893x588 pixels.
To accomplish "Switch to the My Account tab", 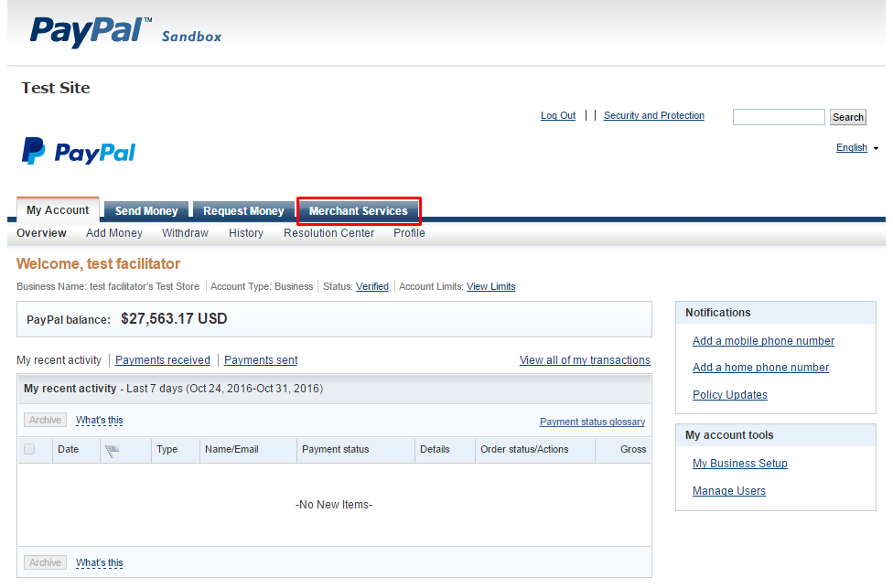I will point(58,210).
